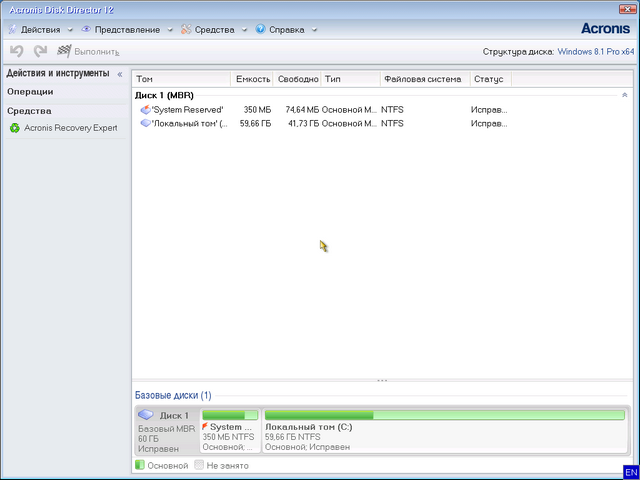
Task: Sort the list by Емкость column
Action: tap(253, 79)
